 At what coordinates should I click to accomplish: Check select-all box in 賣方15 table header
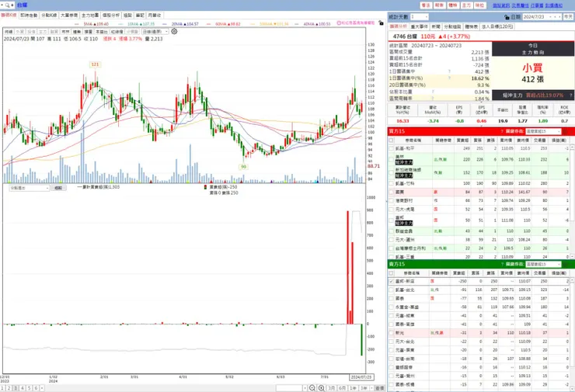(392, 273)
